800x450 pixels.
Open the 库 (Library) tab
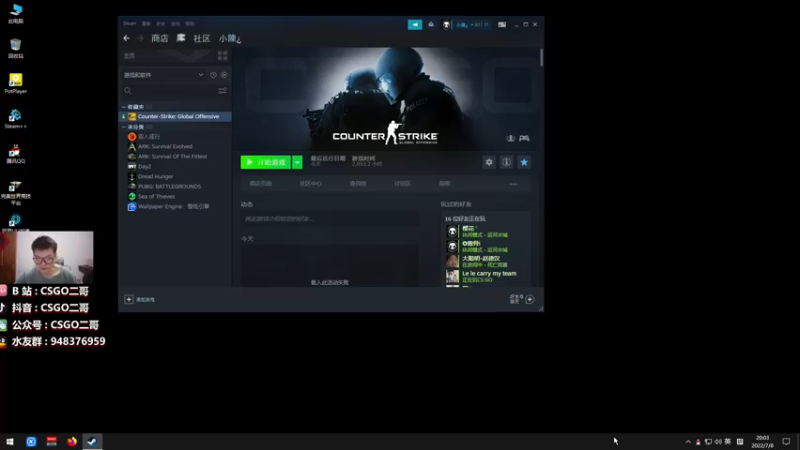(x=181, y=38)
